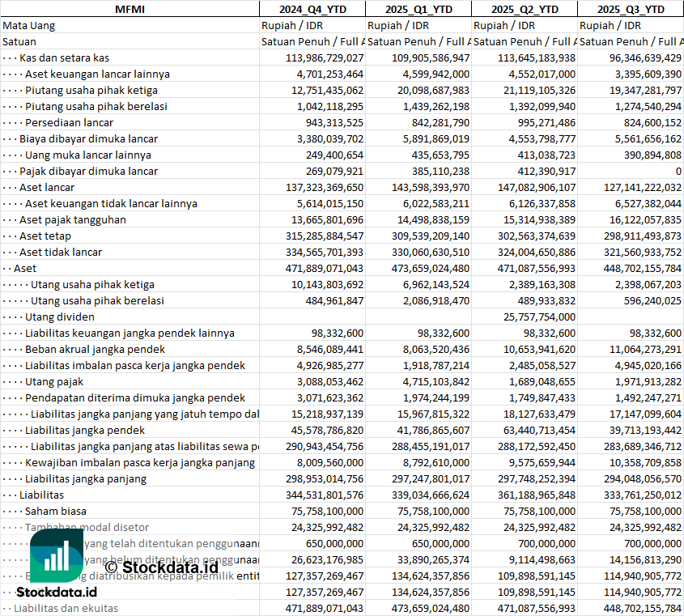
Task: Click Aset pajak tangguhan label
Action: click(72, 219)
